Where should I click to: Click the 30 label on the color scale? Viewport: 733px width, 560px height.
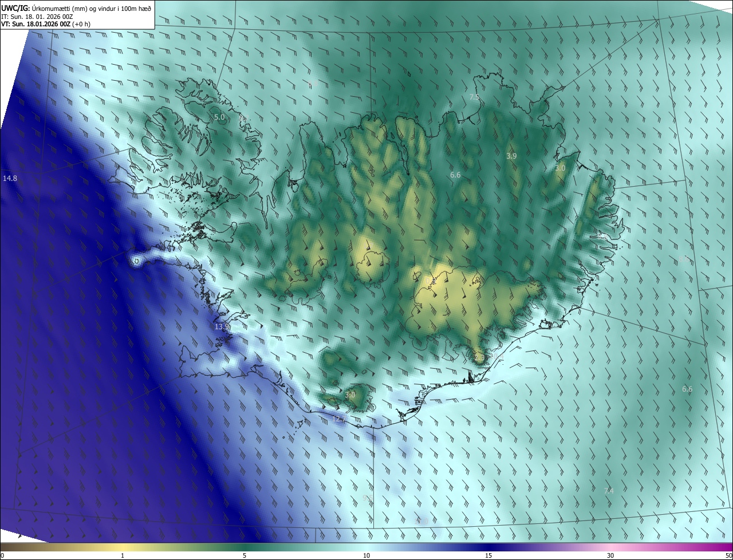[x=610, y=556]
